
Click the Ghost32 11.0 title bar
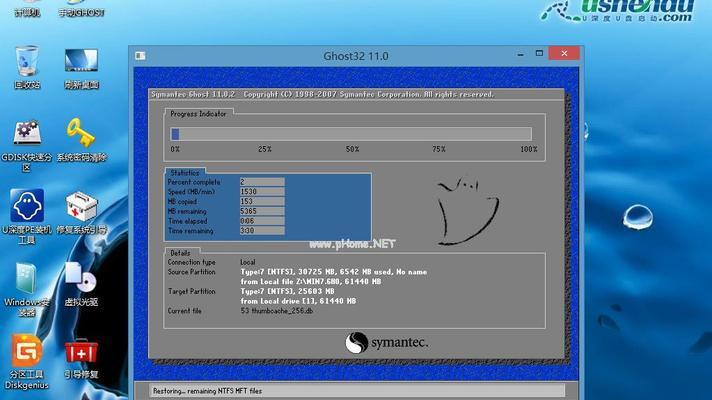click(x=354, y=56)
